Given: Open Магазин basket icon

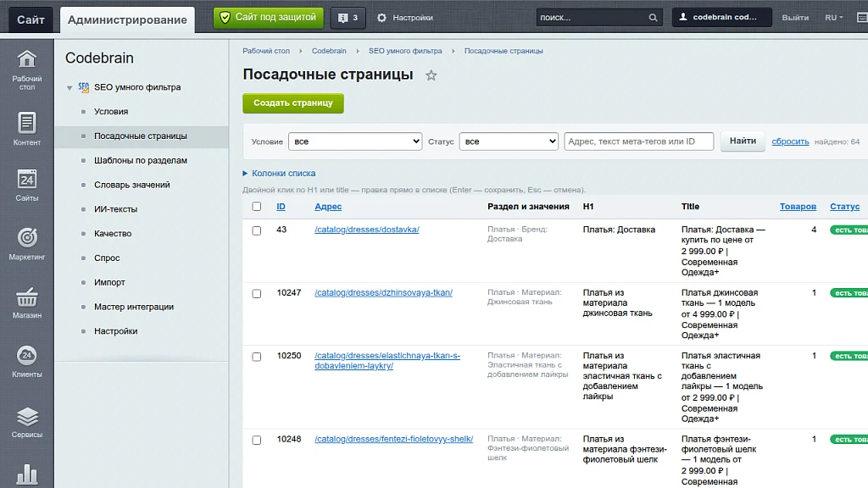Looking at the screenshot, I should [26, 302].
